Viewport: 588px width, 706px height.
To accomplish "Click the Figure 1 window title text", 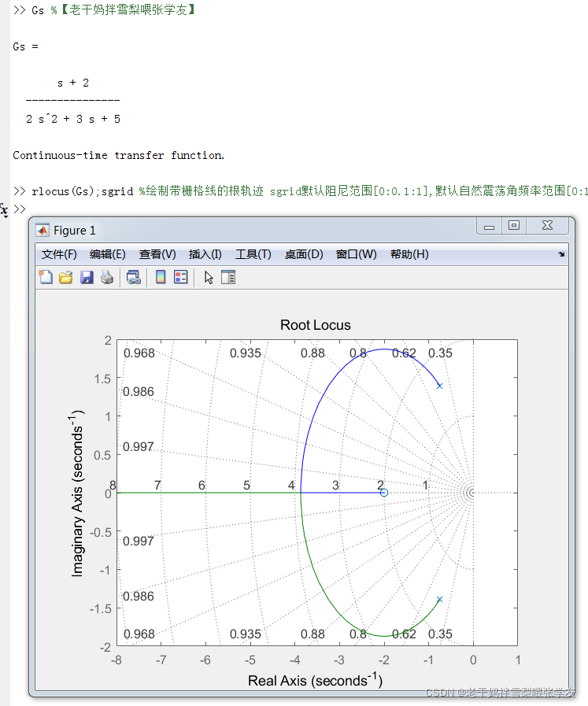I will (74, 231).
